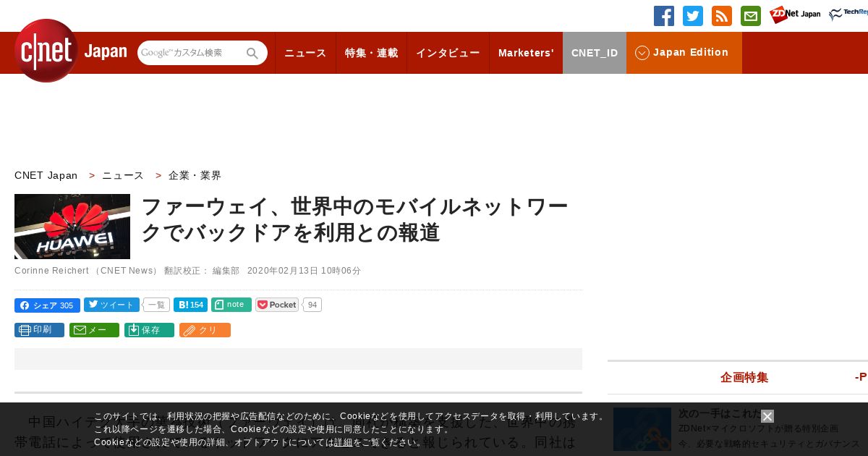Print the article with 印刷 button

[x=39, y=330]
